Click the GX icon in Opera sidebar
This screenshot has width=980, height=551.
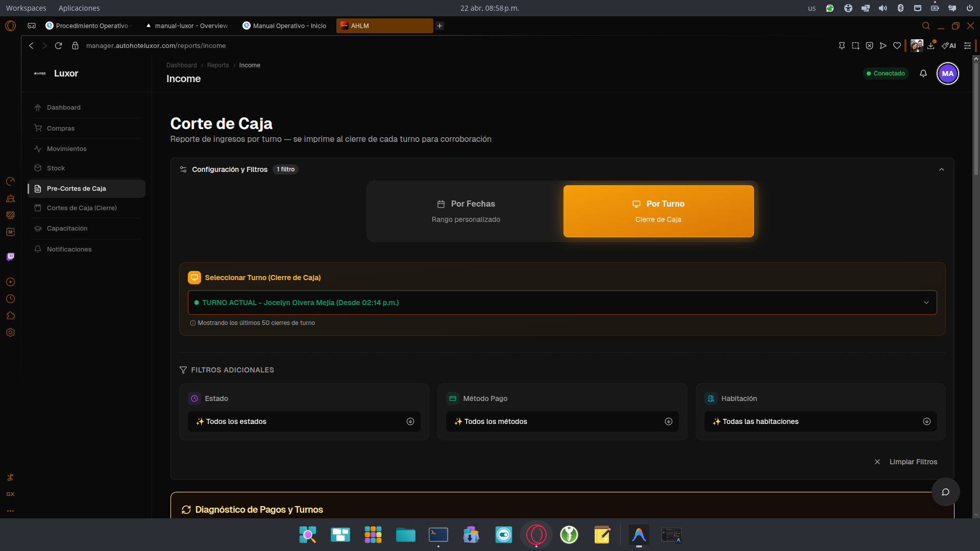(10, 494)
